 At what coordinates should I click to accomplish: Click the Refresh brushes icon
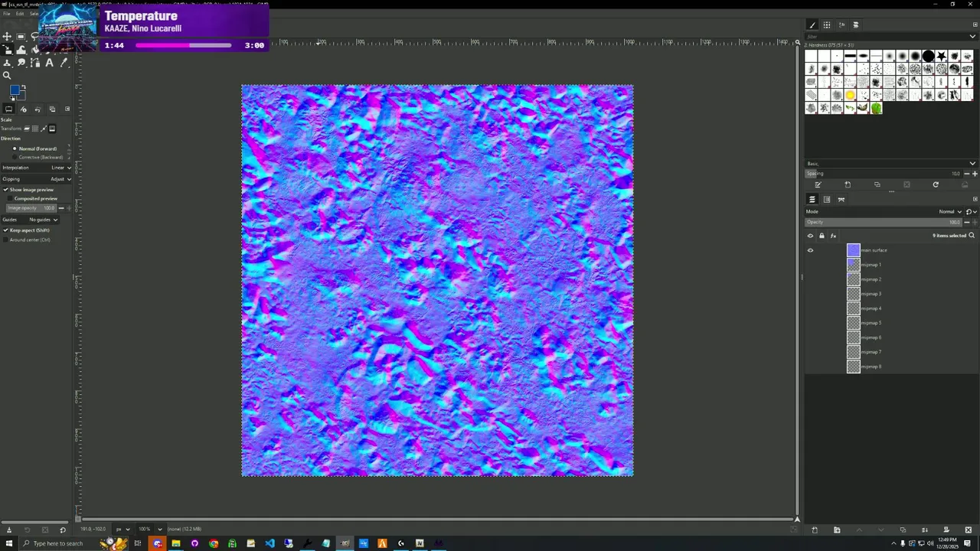936,184
